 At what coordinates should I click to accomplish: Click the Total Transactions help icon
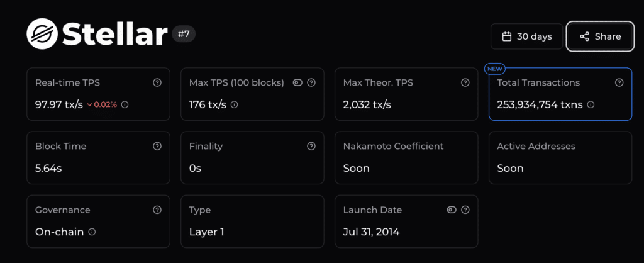pyautogui.click(x=619, y=82)
